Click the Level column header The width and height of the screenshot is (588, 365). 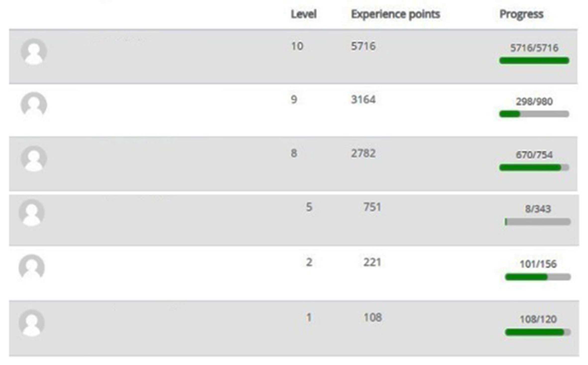tap(304, 14)
